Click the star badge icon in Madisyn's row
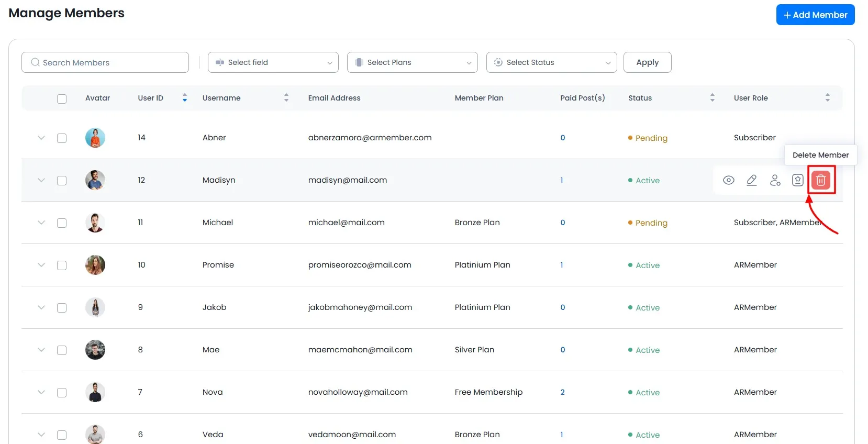Viewport: 868px width, 444px height. pos(797,180)
